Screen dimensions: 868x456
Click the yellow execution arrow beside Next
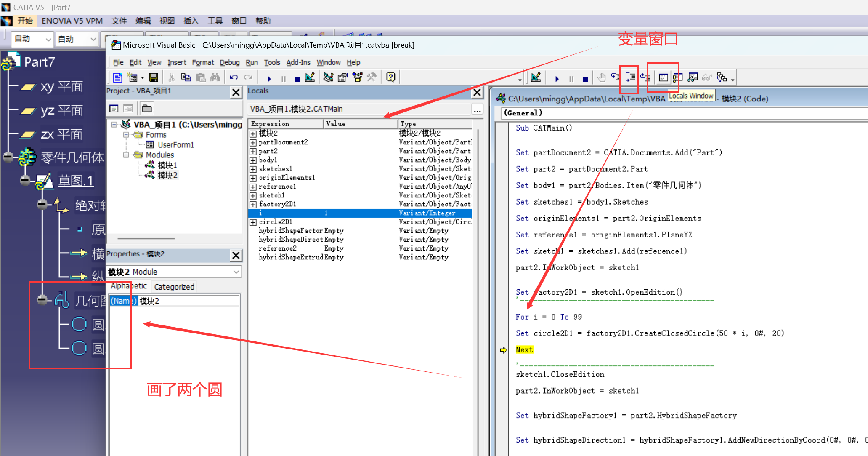(x=503, y=350)
